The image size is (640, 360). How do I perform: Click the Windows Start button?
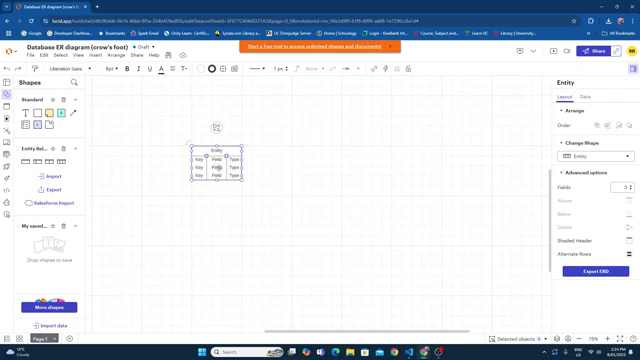[x=202, y=352]
